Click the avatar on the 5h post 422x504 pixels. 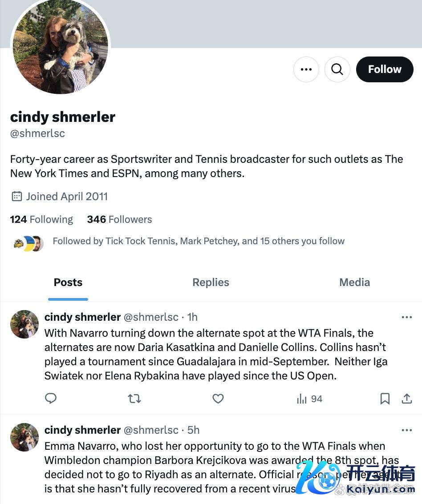pyautogui.click(x=24, y=437)
